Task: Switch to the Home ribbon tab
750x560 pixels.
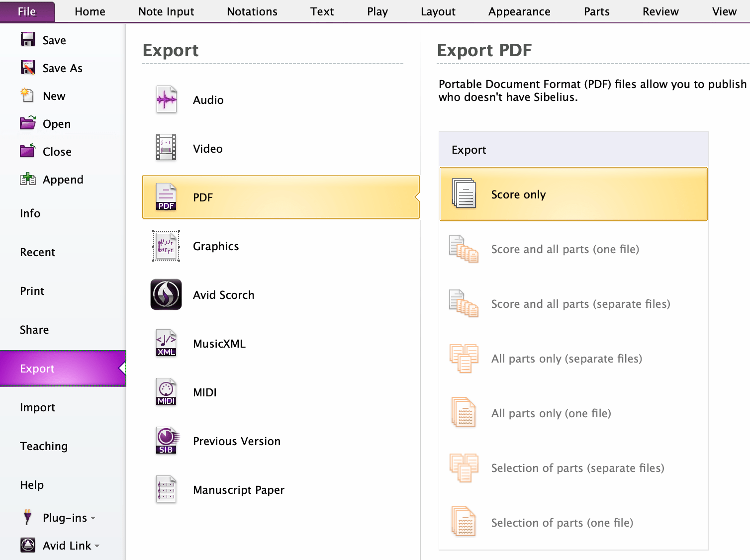Action: (90, 11)
